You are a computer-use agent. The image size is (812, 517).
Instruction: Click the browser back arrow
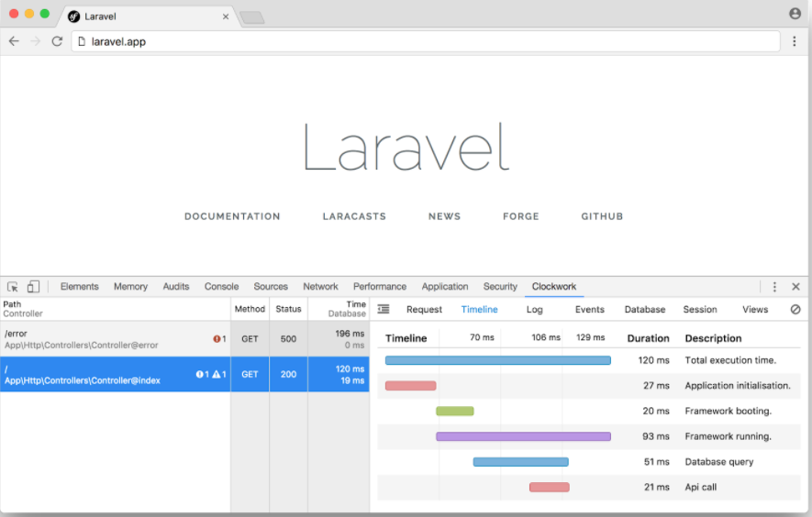coord(14,41)
